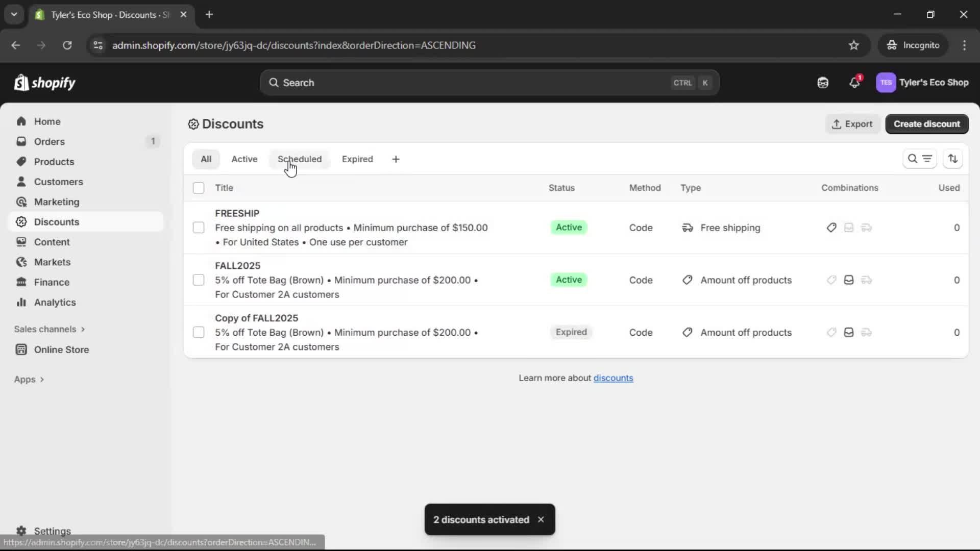Open the Shopify Sidekick assistant icon
The width and height of the screenshot is (980, 551).
(x=822, y=82)
